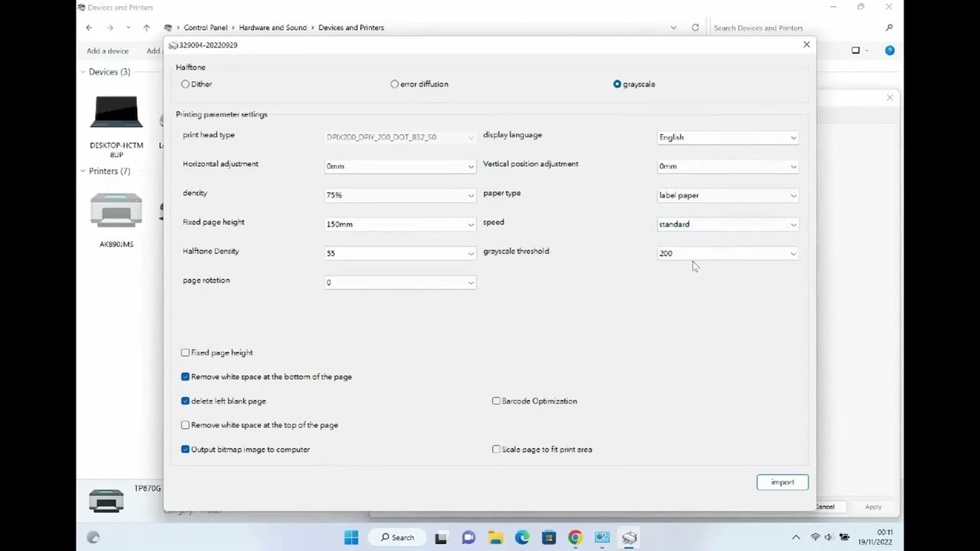This screenshot has height=551, width=980.
Task: Click the Control Panel breadcrumb
Action: [205, 28]
